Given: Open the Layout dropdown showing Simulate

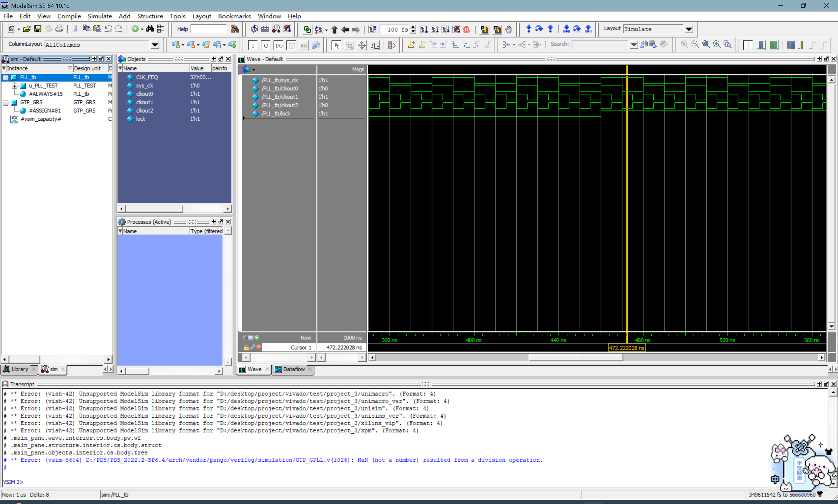Looking at the screenshot, I should [x=689, y=29].
